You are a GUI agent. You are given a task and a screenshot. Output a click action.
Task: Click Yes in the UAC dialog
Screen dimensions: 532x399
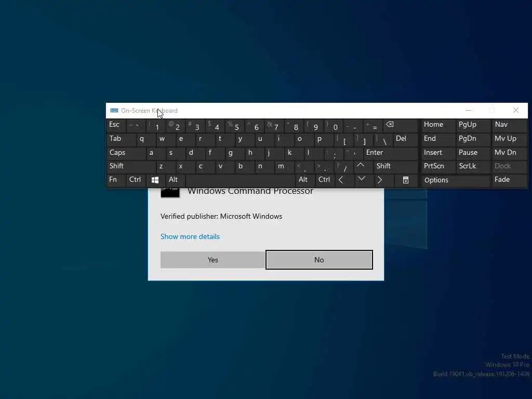212,260
